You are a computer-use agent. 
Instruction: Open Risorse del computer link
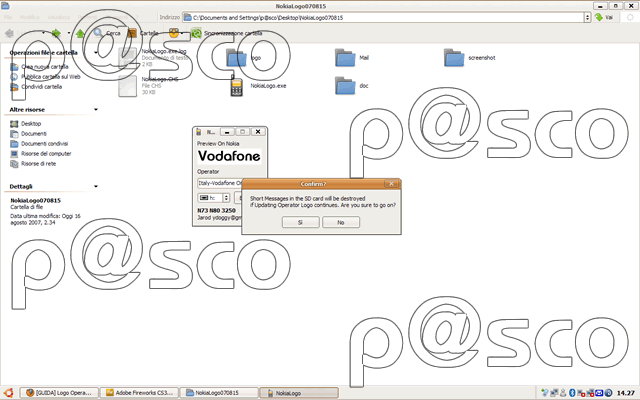coord(41,153)
